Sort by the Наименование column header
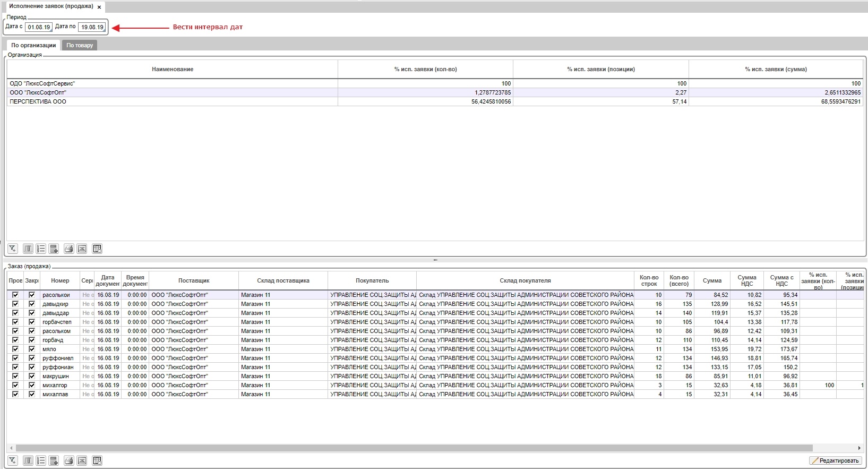Screen dimensions: 868x469 (173, 69)
